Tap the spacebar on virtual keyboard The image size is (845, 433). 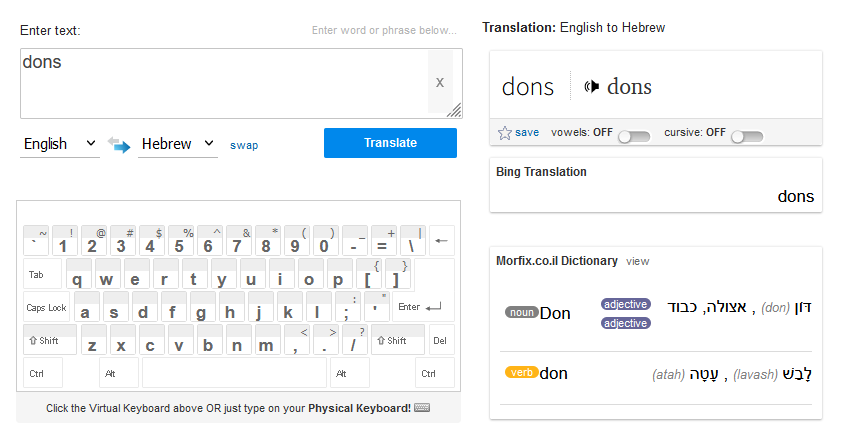[234, 373]
